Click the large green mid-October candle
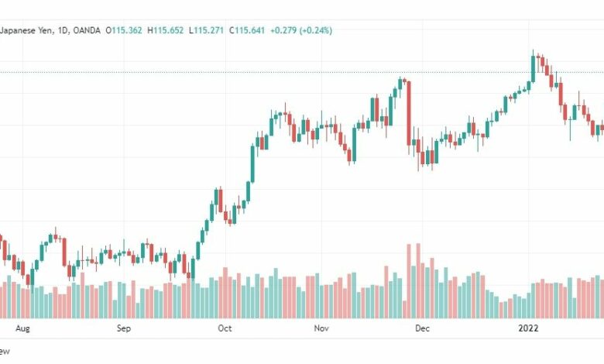The width and height of the screenshot is (604, 364). 252,164
